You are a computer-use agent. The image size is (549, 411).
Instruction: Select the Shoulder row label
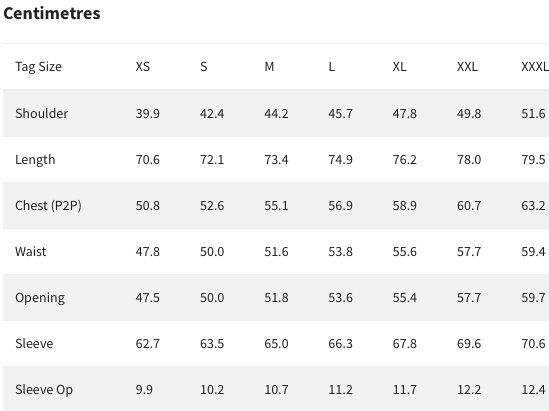coord(42,113)
